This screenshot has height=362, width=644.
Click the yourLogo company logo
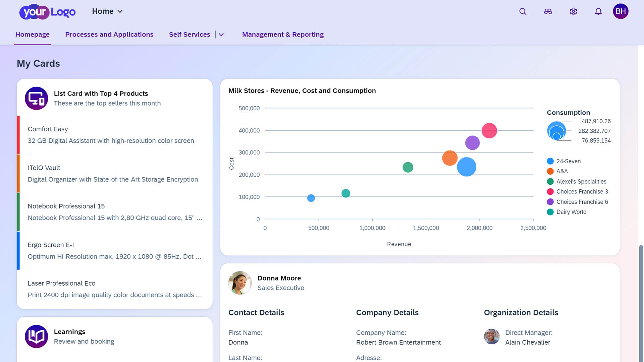(x=47, y=12)
